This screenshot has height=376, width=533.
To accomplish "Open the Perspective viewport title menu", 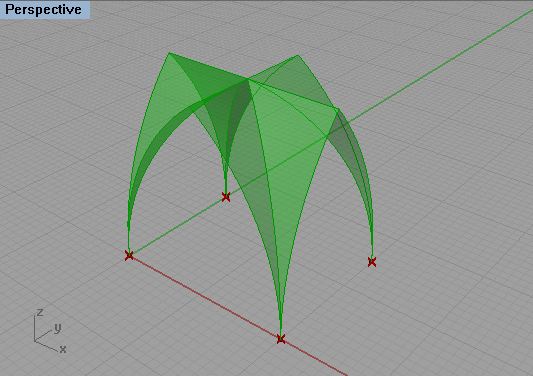I will [44, 9].
